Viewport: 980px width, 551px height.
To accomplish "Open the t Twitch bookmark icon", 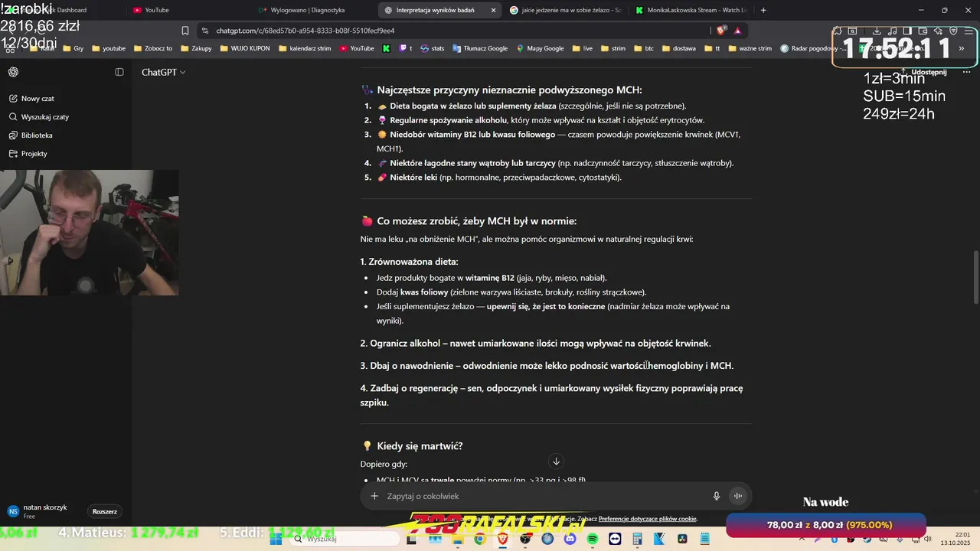I will tap(406, 48).
